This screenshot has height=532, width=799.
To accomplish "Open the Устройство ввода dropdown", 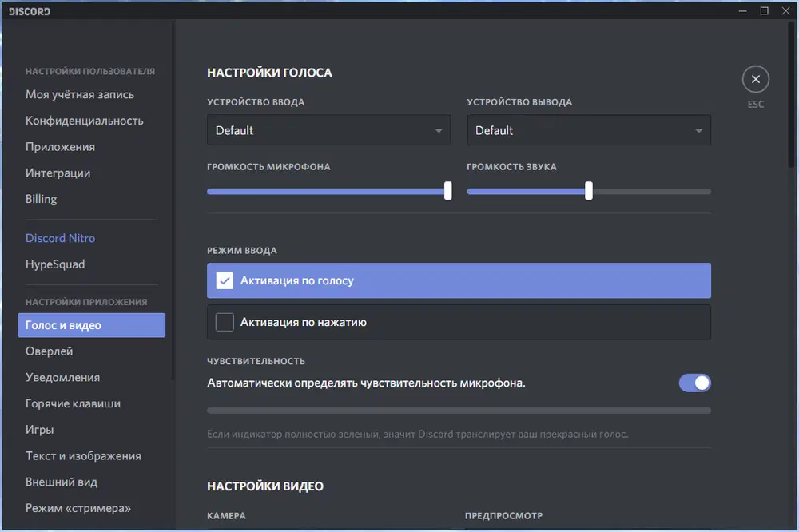I will 328,130.
